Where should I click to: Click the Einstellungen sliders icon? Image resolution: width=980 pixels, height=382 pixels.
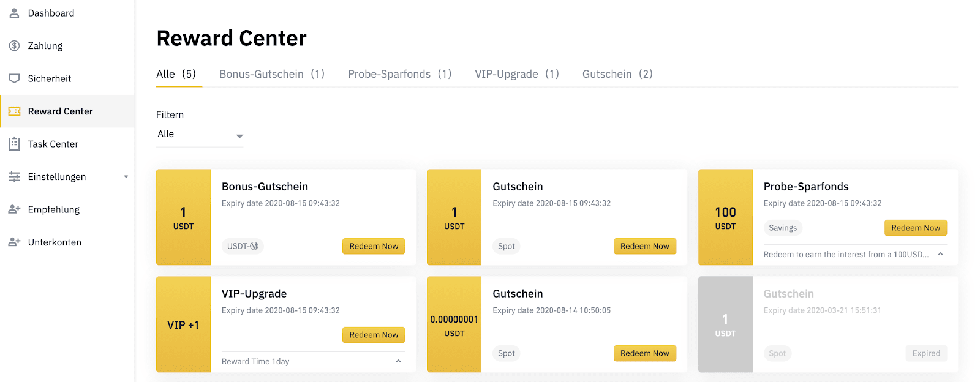coord(14,177)
